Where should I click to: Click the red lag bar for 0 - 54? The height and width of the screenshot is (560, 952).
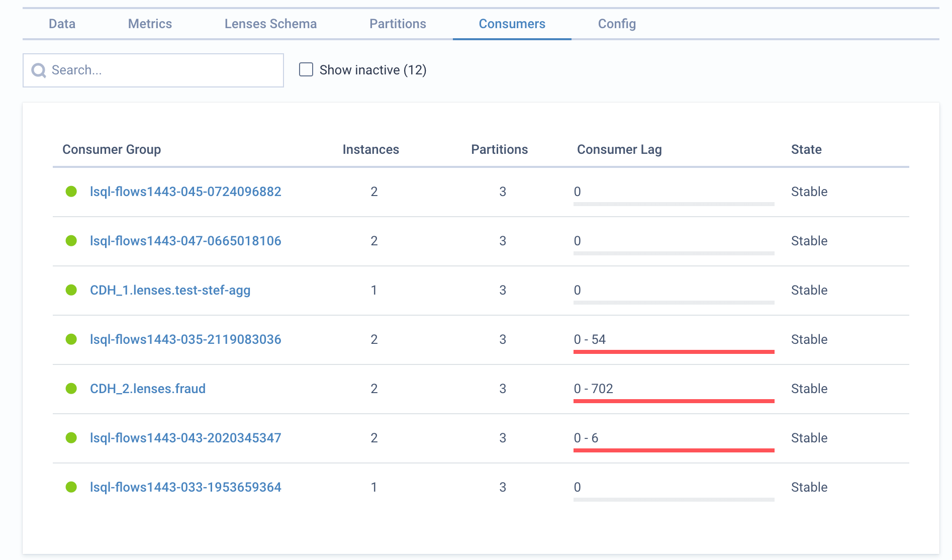tap(674, 352)
